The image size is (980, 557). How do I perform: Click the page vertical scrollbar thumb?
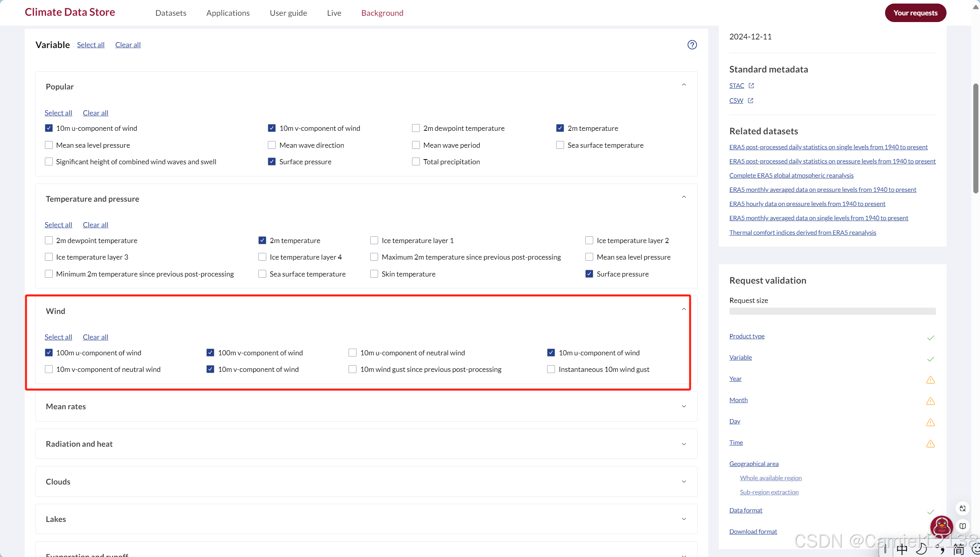pyautogui.click(x=975, y=138)
